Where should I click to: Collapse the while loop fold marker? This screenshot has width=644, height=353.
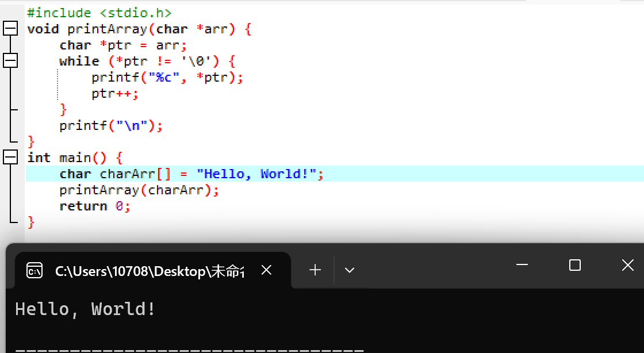pos(10,61)
